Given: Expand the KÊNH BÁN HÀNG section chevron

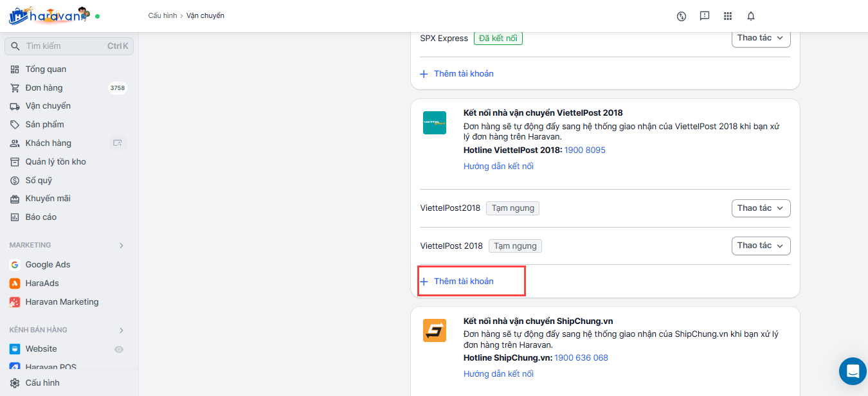Looking at the screenshot, I should click(x=122, y=330).
